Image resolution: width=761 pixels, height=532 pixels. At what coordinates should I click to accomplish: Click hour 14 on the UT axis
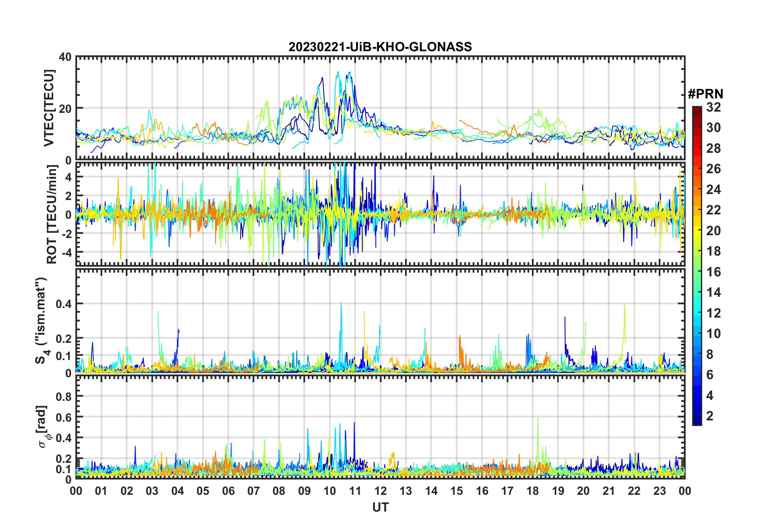(x=431, y=491)
